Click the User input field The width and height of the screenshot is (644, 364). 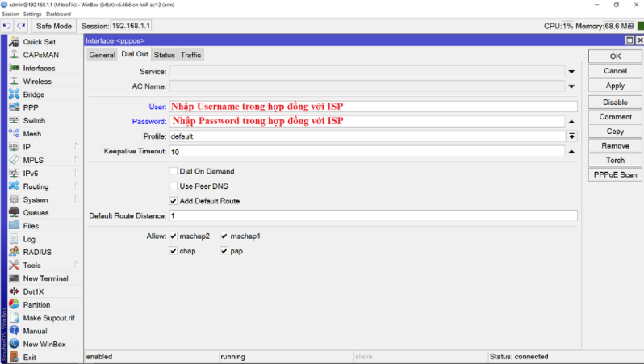(x=373, y=107)
